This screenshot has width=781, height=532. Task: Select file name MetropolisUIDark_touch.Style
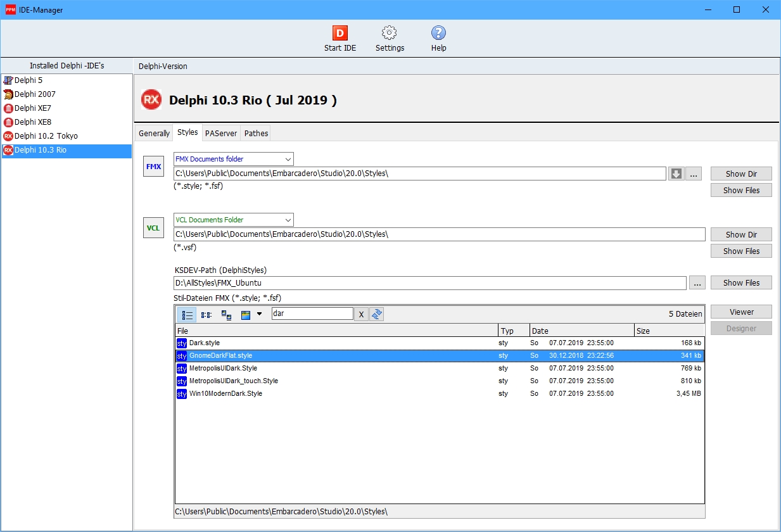click(x=234, y=381)
